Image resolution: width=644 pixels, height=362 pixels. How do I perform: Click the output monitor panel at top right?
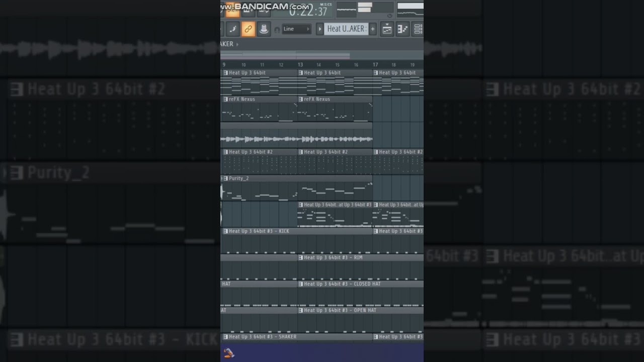[x=410, y=9]
